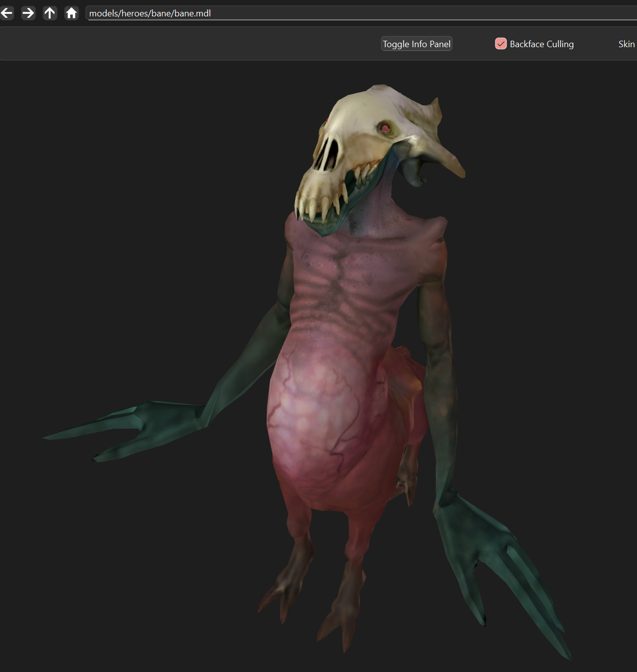Navigate up one folder with up arrow
This screenshot has height=672, width=637.
click(x=50, y=13)
